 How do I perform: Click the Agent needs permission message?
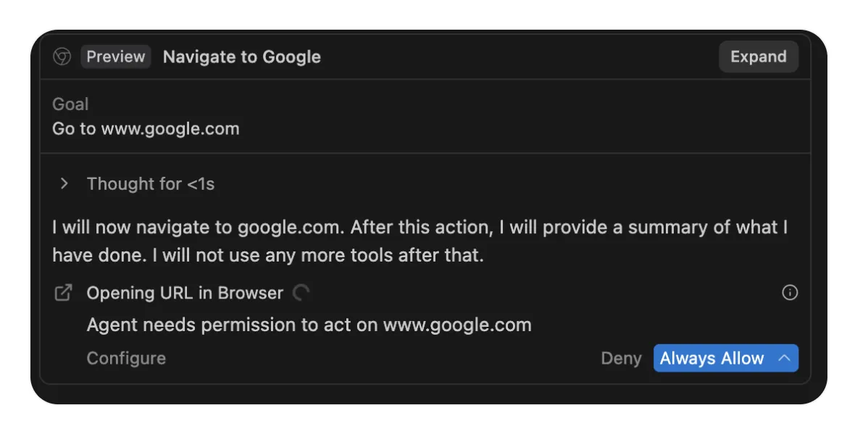coord(309,325)
